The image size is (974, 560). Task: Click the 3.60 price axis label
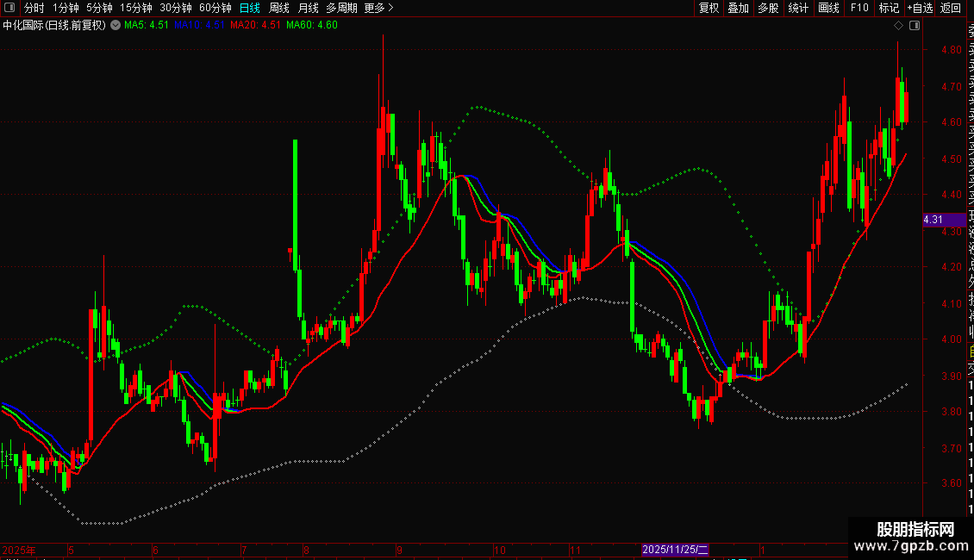click(952, 483)
